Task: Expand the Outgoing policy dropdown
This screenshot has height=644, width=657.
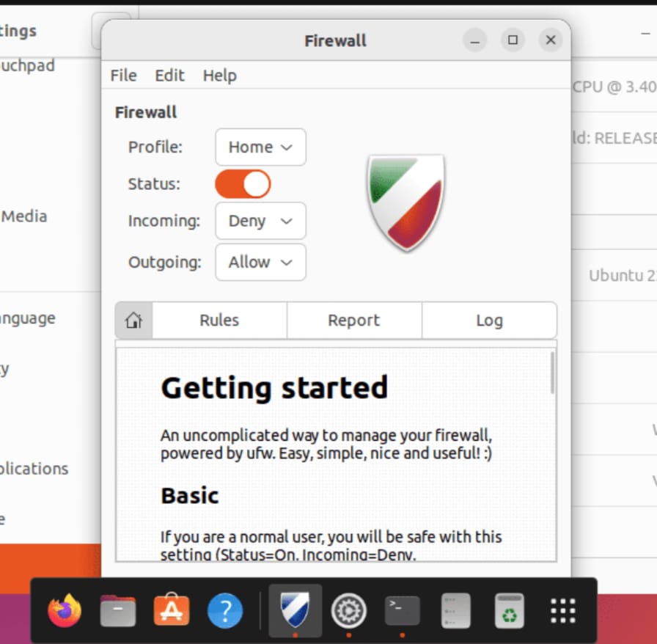Action: coord(260,263)
